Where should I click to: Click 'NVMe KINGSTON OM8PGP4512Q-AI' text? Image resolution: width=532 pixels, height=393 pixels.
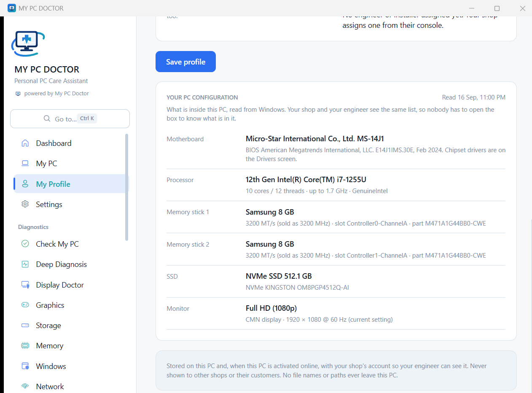297,288
